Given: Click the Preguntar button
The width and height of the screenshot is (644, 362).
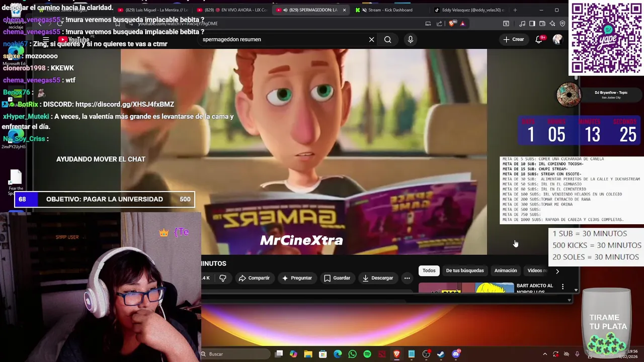Looking at the screenshot, I should click(x=297, y=278).
